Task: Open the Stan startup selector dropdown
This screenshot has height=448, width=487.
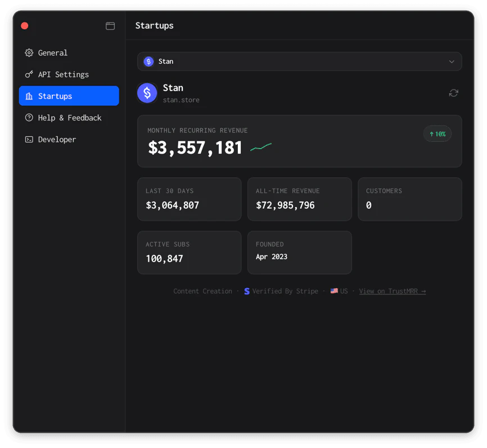Action: [x=299, y=61]
